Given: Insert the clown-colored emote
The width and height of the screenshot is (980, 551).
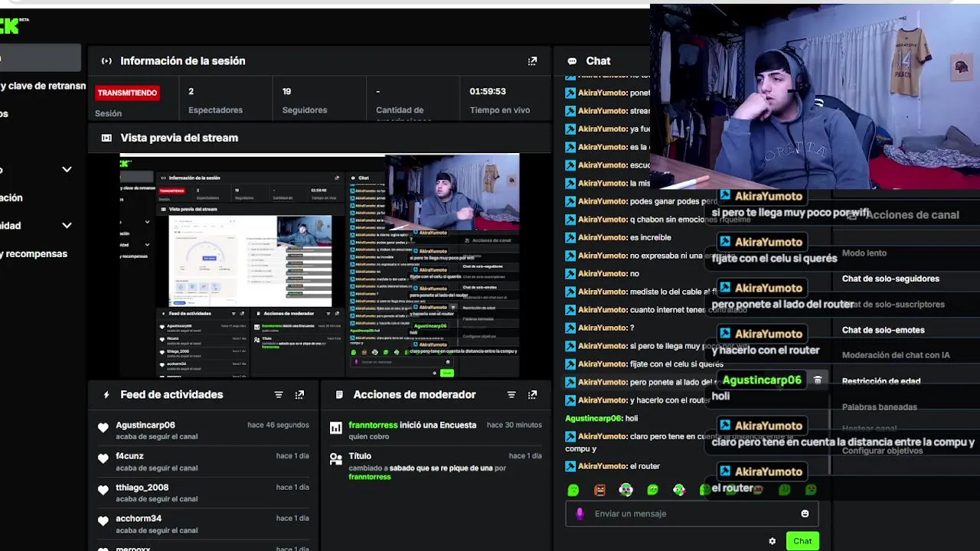Looking at the screenshot, I should 626,490.
